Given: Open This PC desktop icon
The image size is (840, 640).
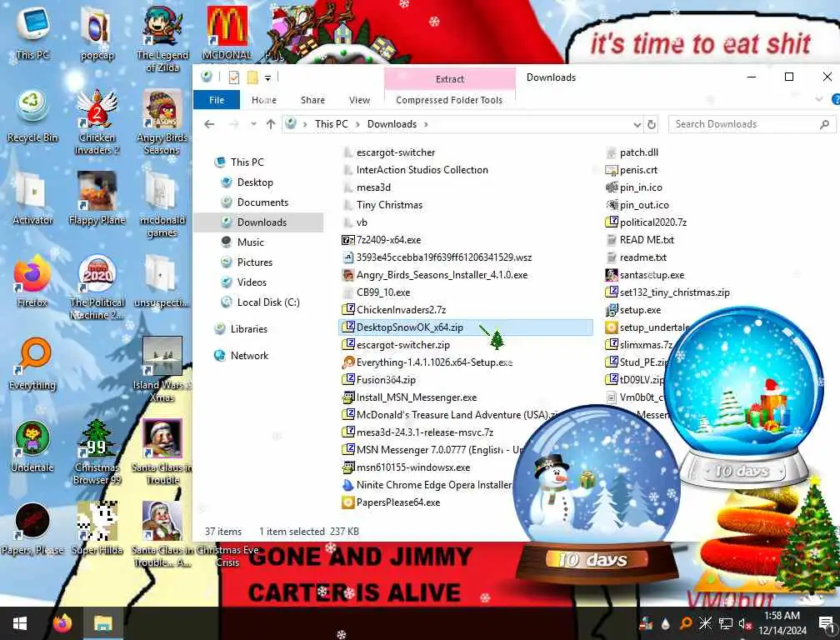Looking at the screenshot, I should (32, 32).
